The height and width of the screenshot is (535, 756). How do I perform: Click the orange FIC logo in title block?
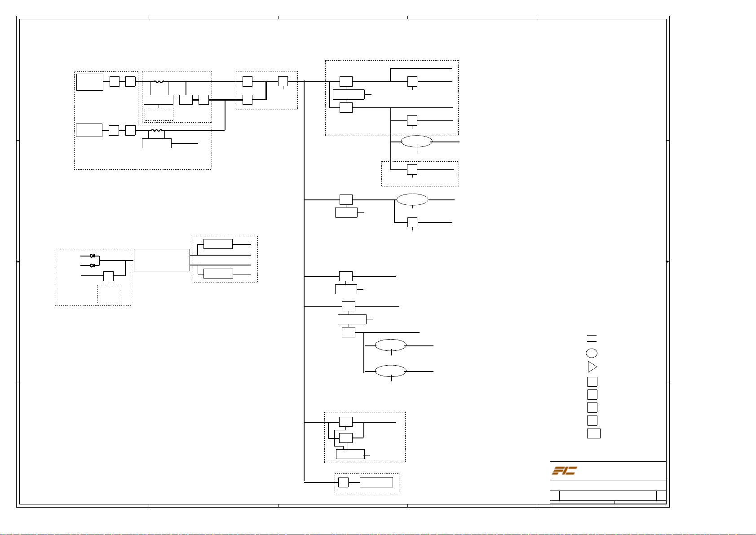pos(565,471)
